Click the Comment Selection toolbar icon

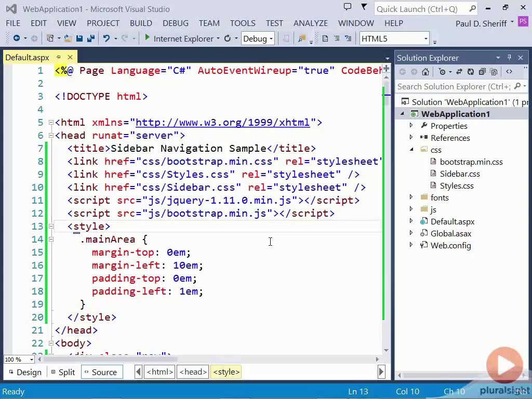(x=348, y=38)
